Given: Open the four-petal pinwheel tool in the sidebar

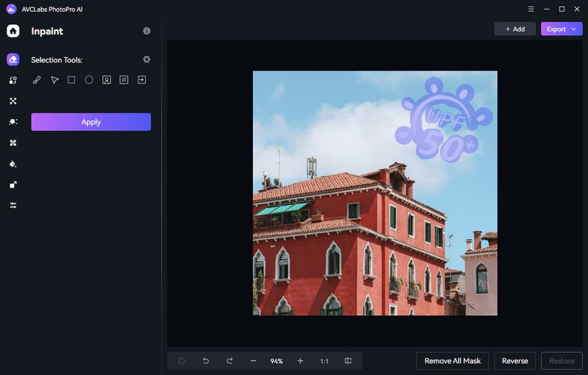Looking at the screenshot, I should (13, 143).
